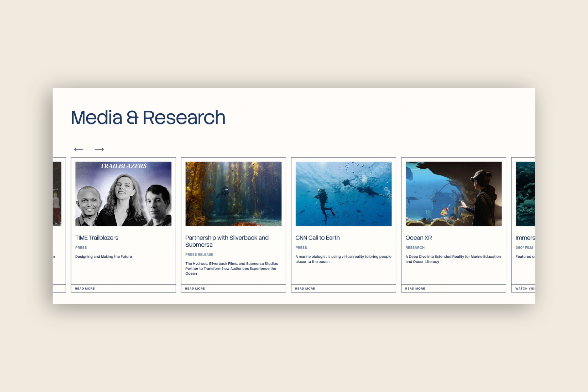
Task: Click the previous (left arrow) carousel icon
Action: point(79,150)
